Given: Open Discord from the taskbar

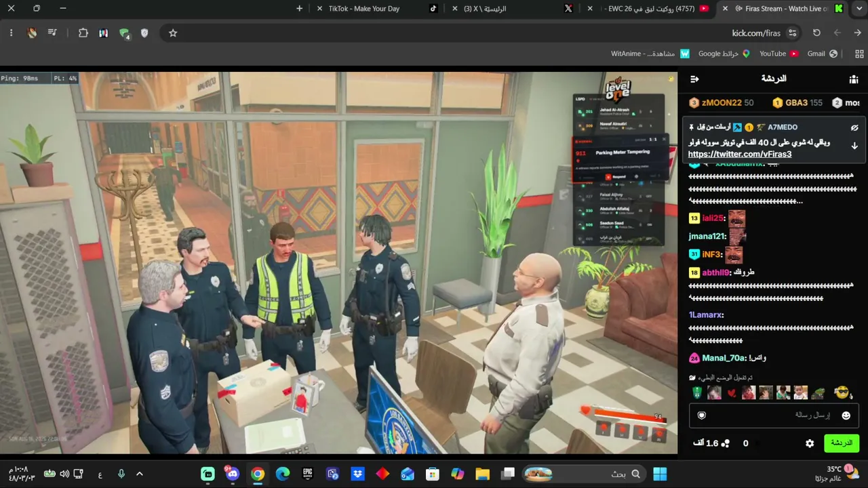Looking at the screenshot, I should tap(233, 474).
